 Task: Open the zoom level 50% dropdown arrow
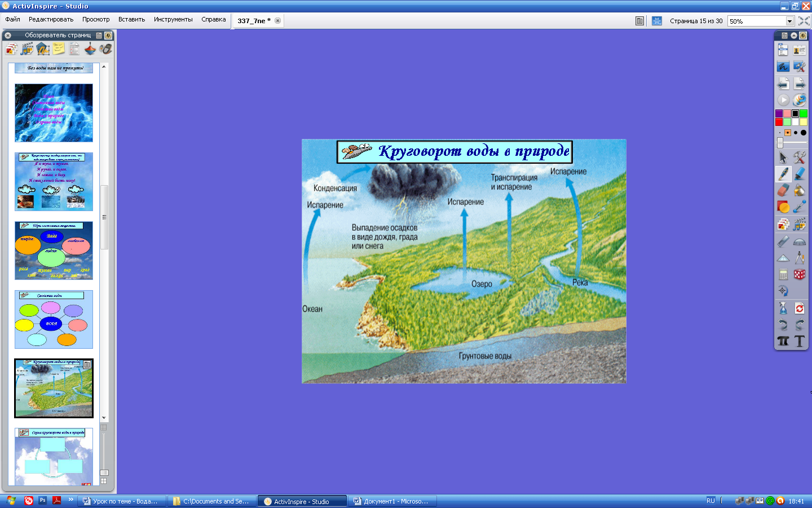[x=789, y=21]
